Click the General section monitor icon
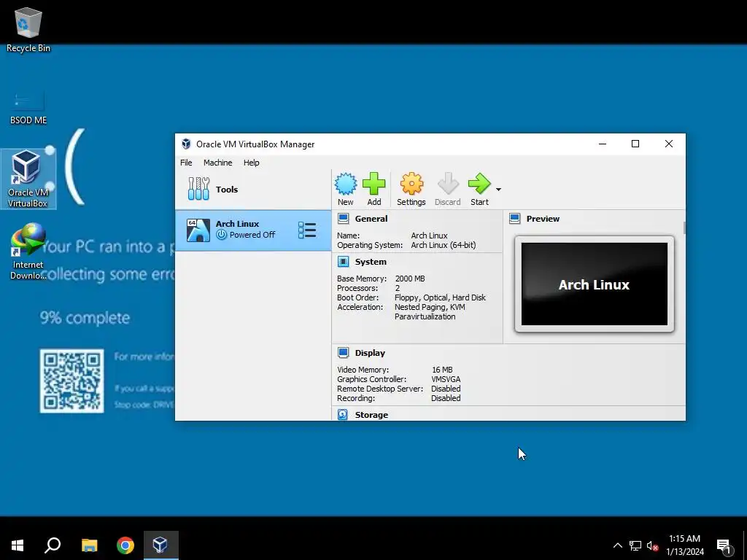Image resolution: width=747 pixels, height=560 pixels. pos(343,219)
